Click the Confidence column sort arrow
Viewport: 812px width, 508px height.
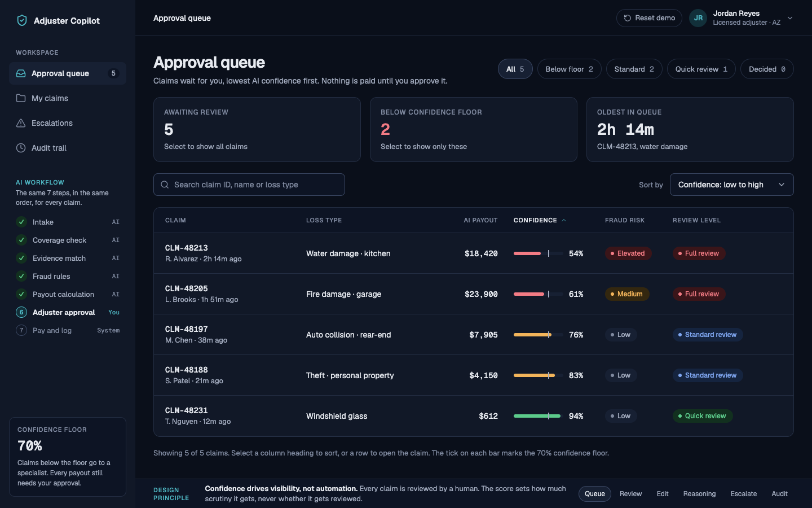click(564, 220)
